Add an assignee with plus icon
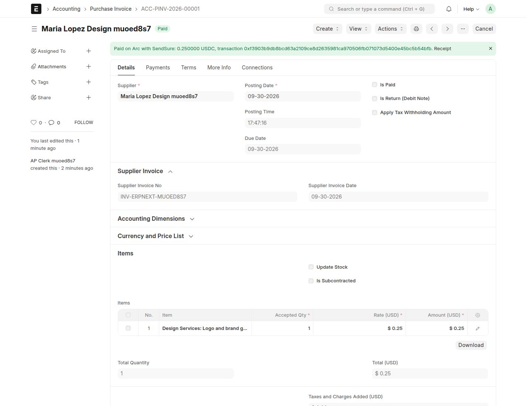Viewport: 532px width, 406px height. point(89,51)
